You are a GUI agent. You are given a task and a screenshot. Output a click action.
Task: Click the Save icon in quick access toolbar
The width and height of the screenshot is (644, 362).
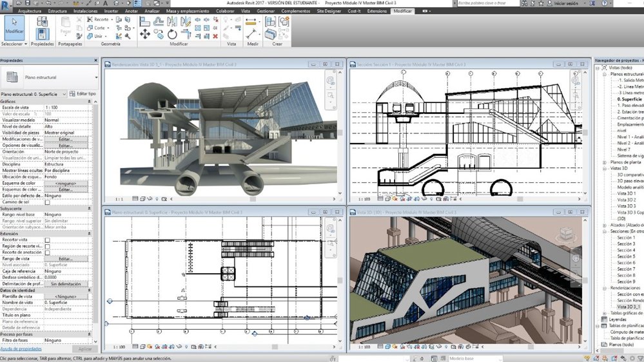28,3
